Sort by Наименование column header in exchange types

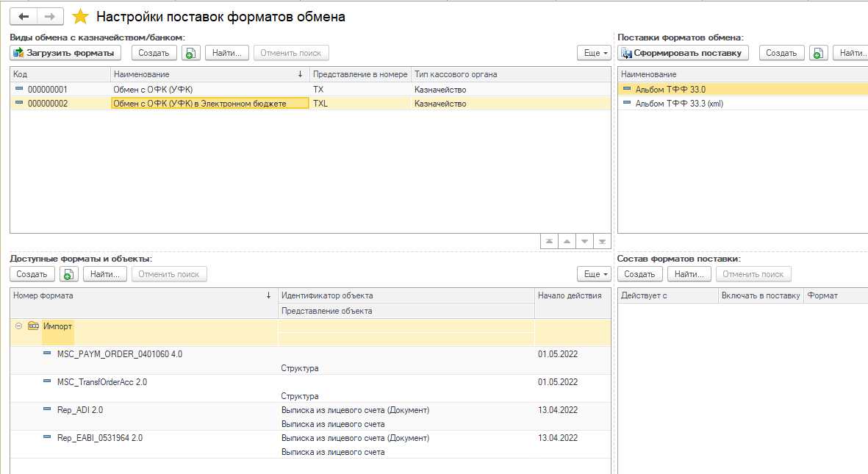[206, 74]
